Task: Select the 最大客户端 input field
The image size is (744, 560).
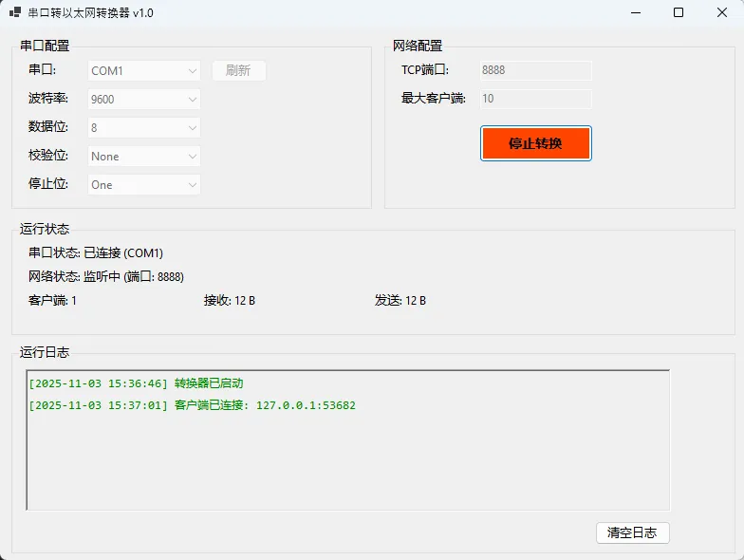Action: [x=534, y=99]
